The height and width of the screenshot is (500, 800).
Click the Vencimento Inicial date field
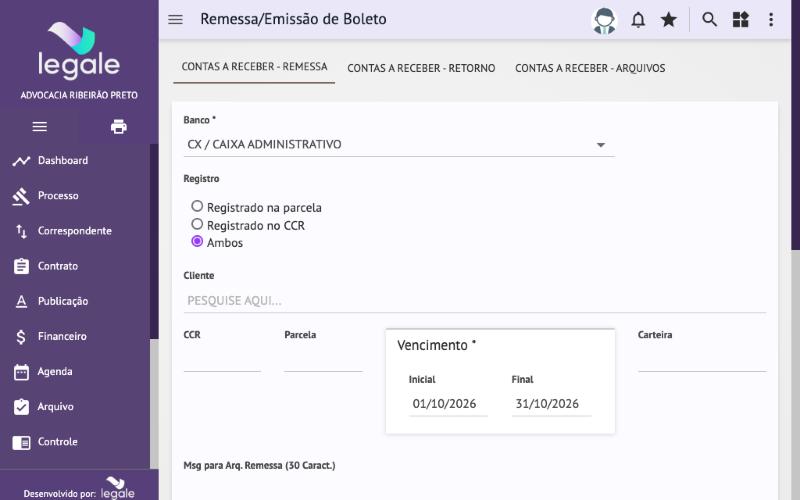448,404
